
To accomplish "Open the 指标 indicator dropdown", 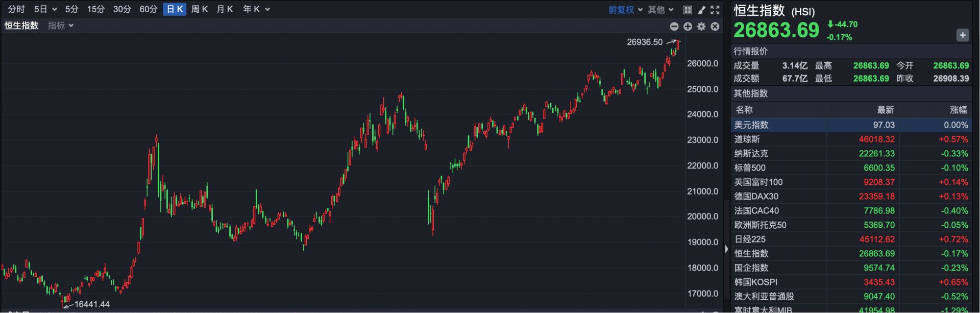I will 61,26.
